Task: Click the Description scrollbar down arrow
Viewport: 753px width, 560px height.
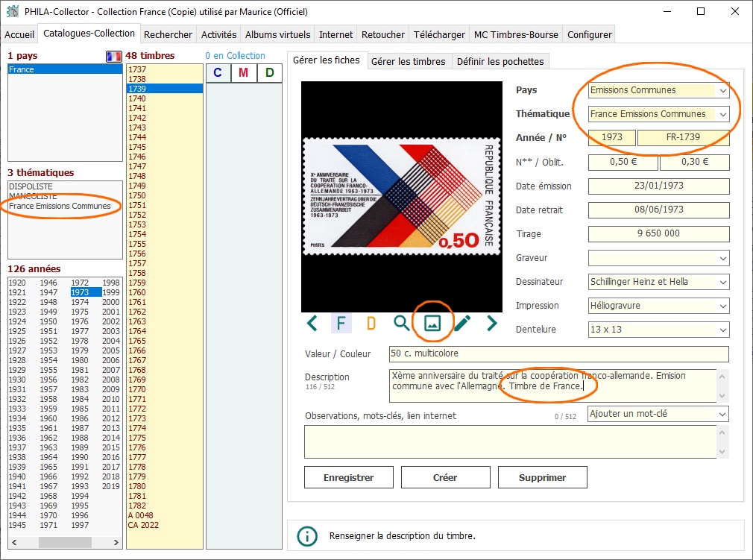Action: coord(722,396)
